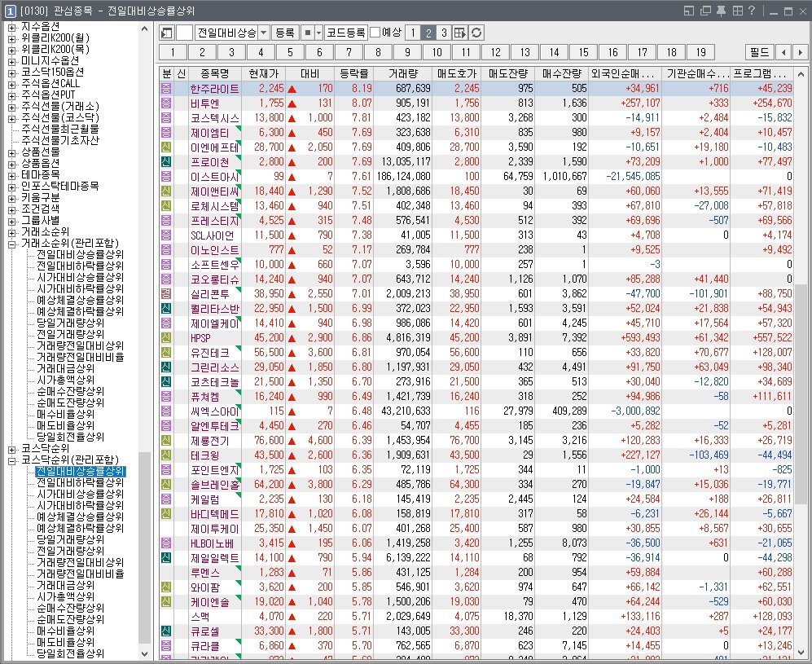812x664 pixels.
Task: Expand the 상품선물 tree node
Action: pos(11,152)
